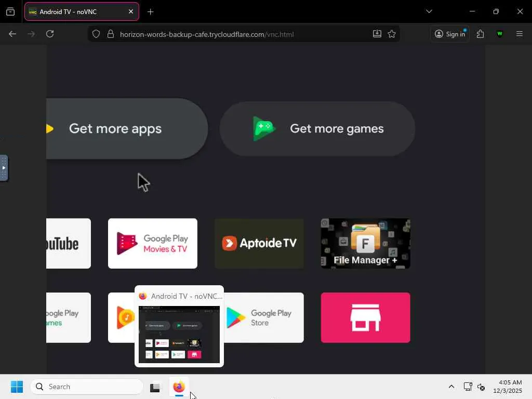Screen dimensions: 532x399
Task: Open a new browser tab
Action: (150, 12)
